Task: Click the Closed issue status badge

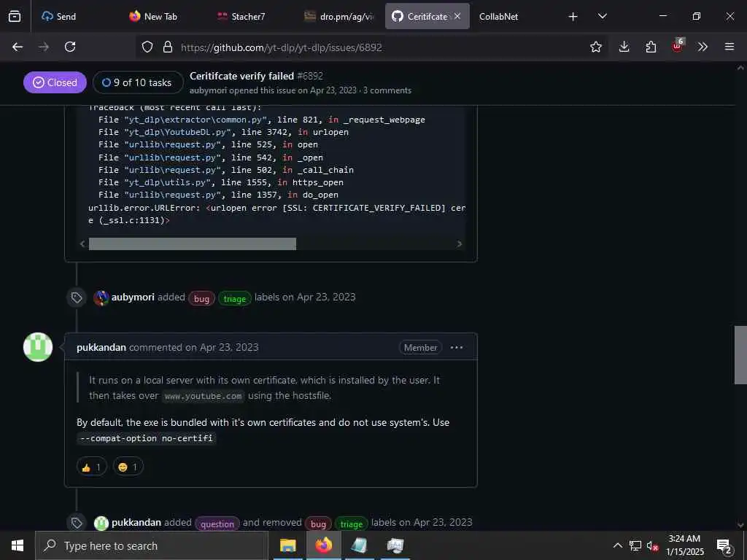Action: point(55,82)
